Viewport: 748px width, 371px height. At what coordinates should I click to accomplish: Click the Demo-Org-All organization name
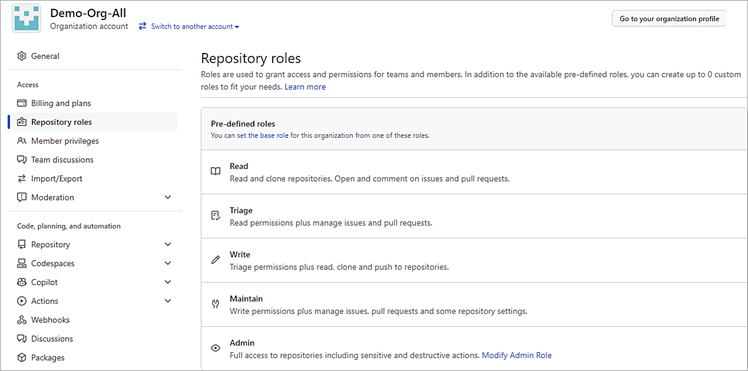[88, 13]
